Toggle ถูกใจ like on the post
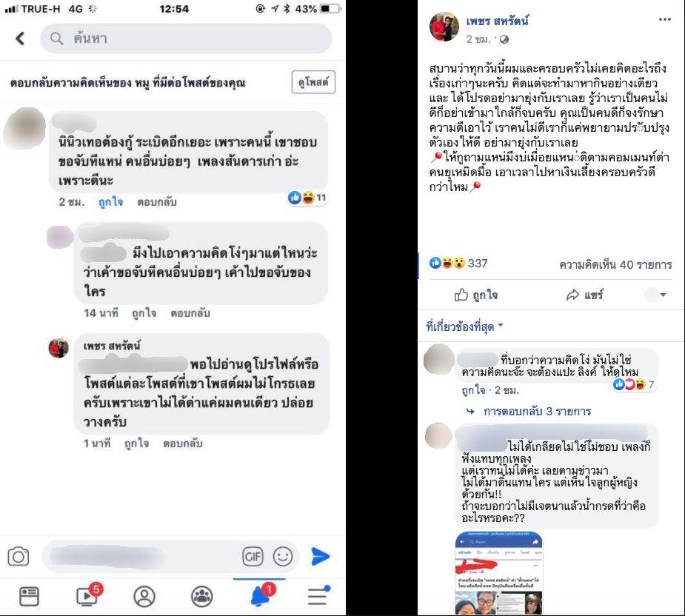This screenshot has height=616, width=685. click(476, 295)
